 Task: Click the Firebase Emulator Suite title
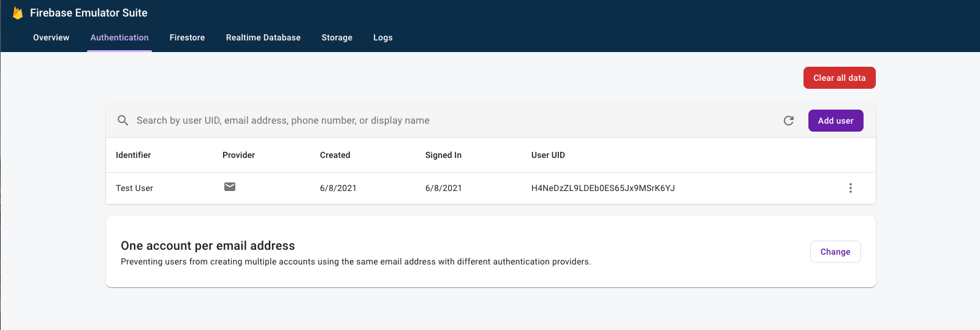(x=89, y=13)
